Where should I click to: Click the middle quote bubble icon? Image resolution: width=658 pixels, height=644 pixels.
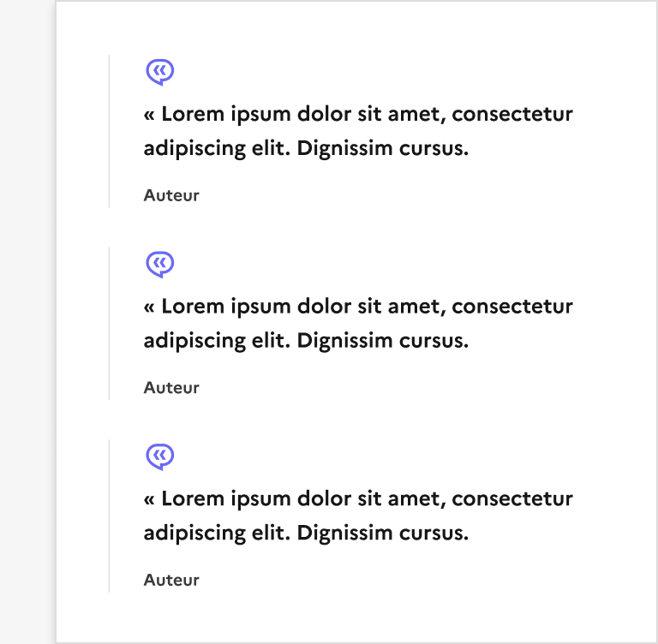tap(160, 265)
